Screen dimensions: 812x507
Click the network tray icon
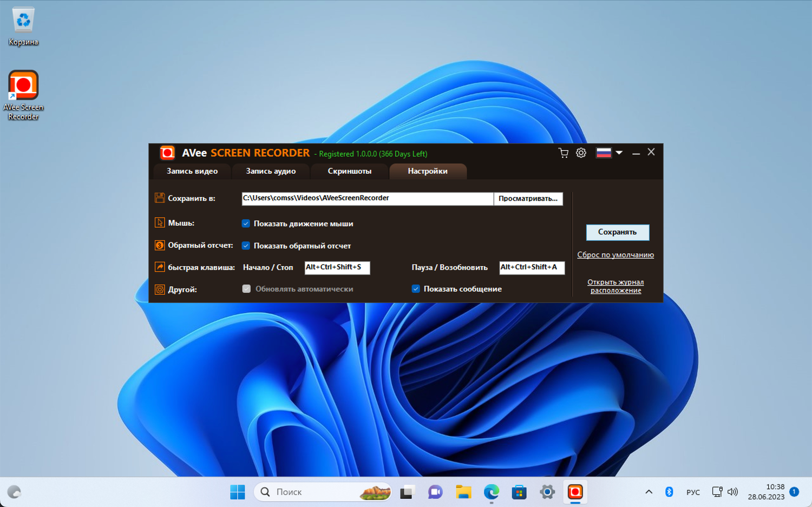click(x=717, y=492)
